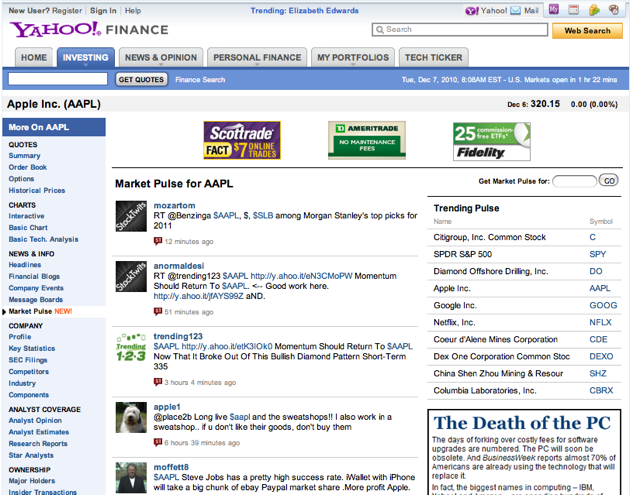Image resolution: width=630 pixels, height=495 pixels.
Task: Click the purple My Yahoo toolbar icon
Action: (x=554, y=10)
